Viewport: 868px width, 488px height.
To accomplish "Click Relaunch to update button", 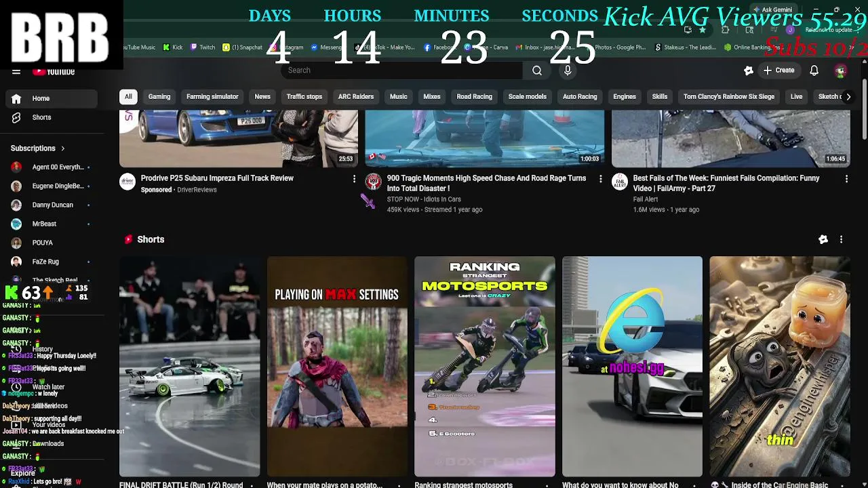I will 830,30.
